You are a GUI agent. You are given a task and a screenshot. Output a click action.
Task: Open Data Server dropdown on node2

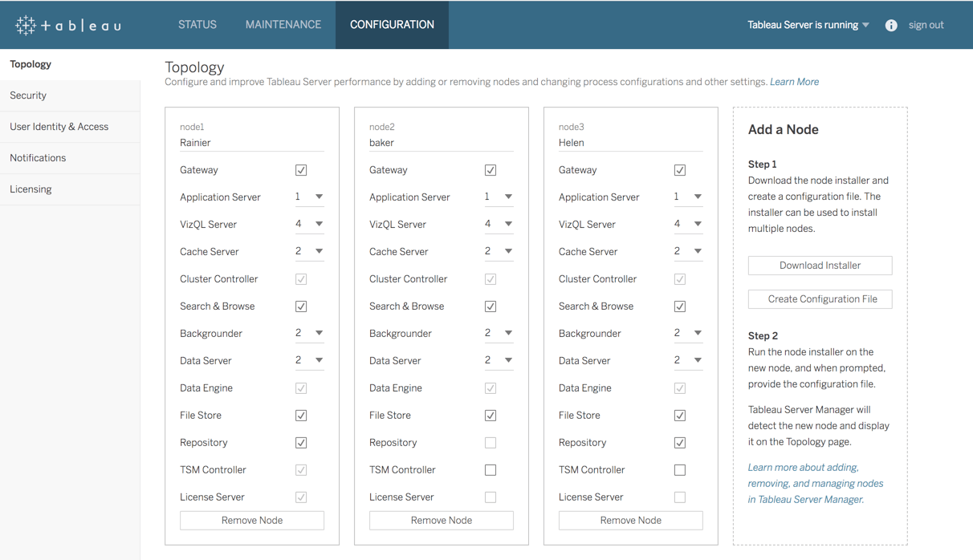pos(499,361)
